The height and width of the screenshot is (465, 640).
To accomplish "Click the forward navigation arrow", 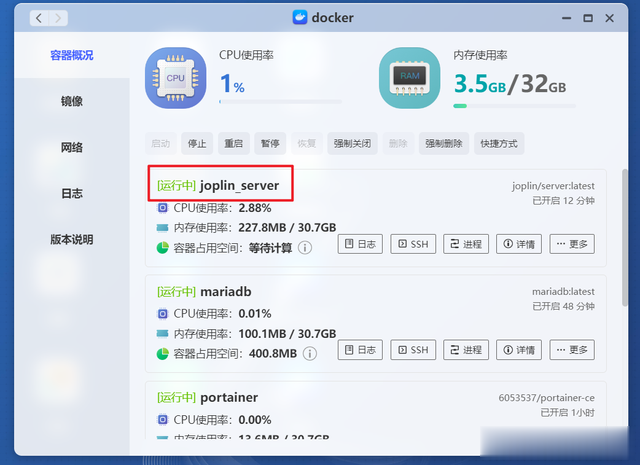I will tap(58, 18).
